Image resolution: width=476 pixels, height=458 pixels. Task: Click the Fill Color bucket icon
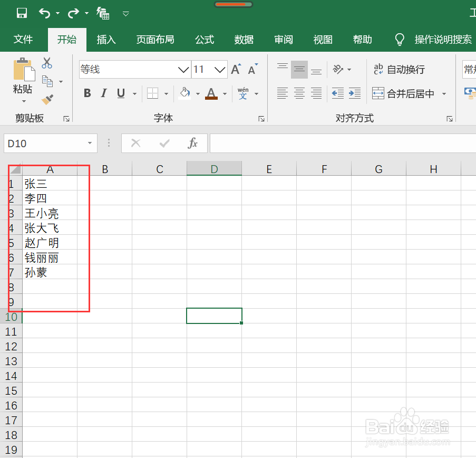coord(185,93)
